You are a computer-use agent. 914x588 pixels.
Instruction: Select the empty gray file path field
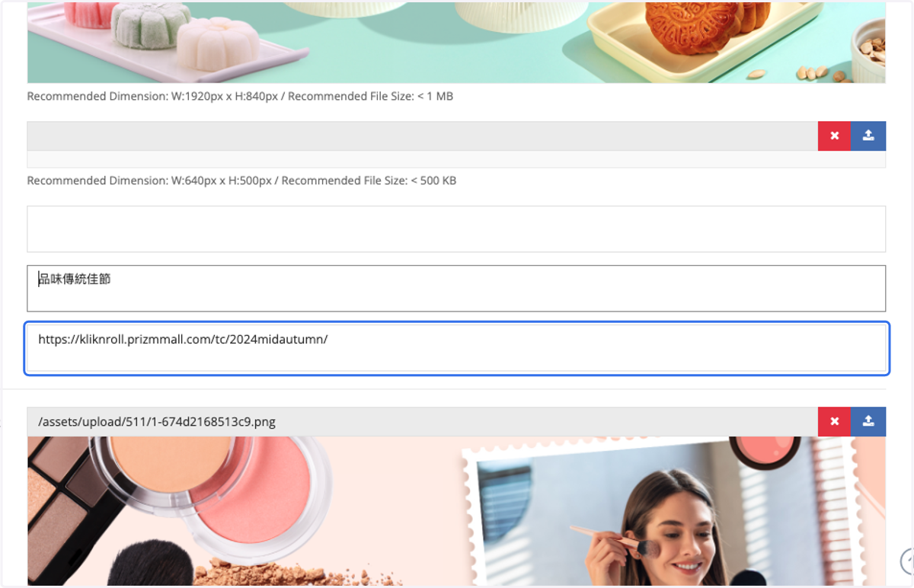[423, 136]
